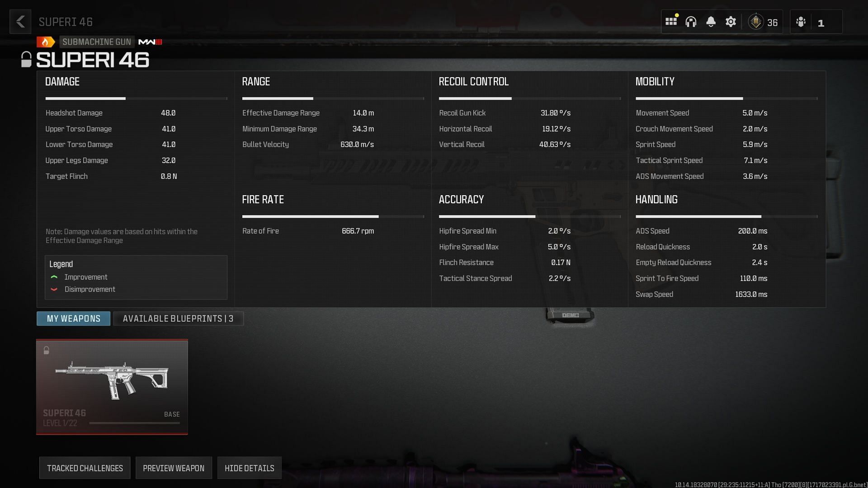Screen dimensions: 868x488
Task: Click the TRACKED CHALLENGES button
Action: coord(85,468)
